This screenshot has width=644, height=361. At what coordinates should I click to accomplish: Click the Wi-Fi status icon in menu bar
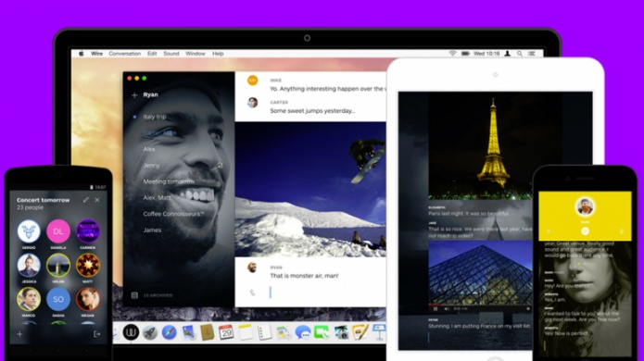pos(452,54)
